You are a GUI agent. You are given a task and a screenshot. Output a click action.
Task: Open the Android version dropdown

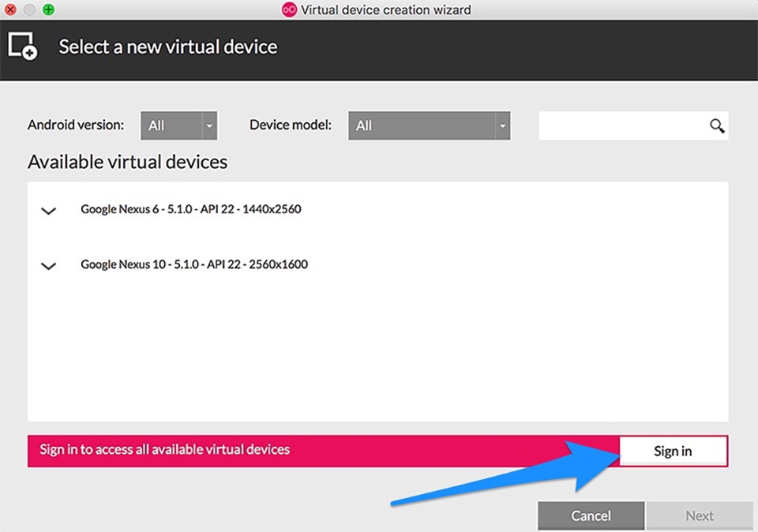(178, 126)
